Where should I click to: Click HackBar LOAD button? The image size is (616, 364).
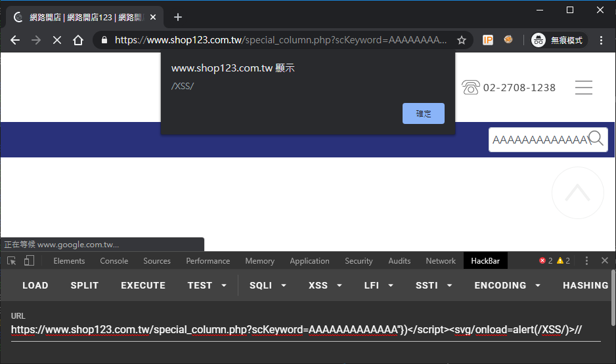(x=35, y=285)
